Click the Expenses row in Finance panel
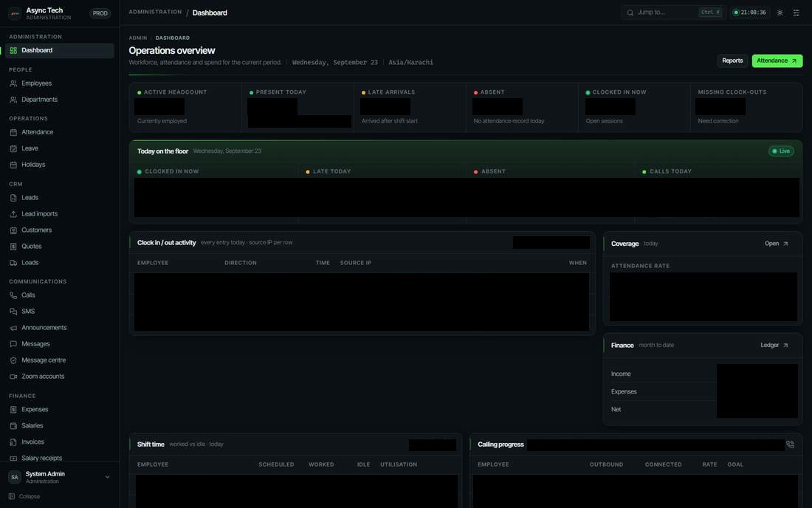Screen dimensions: 812x508 704,391
